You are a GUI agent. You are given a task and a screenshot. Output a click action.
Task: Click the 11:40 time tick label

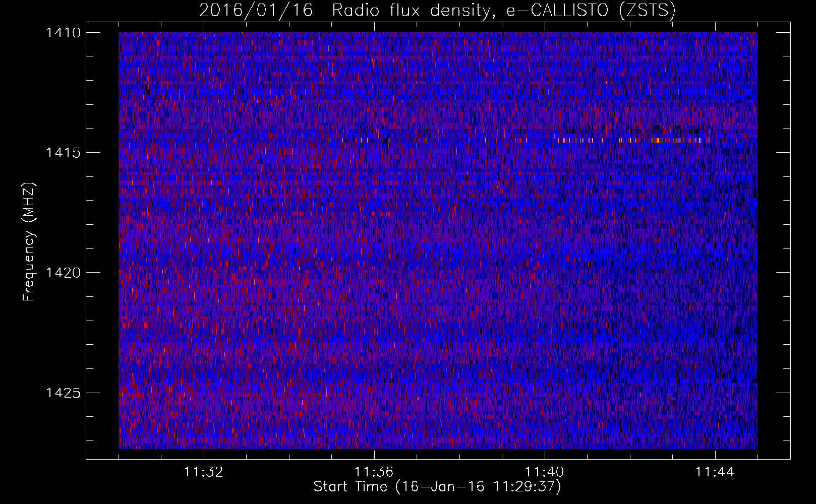(x=545, y=472)
